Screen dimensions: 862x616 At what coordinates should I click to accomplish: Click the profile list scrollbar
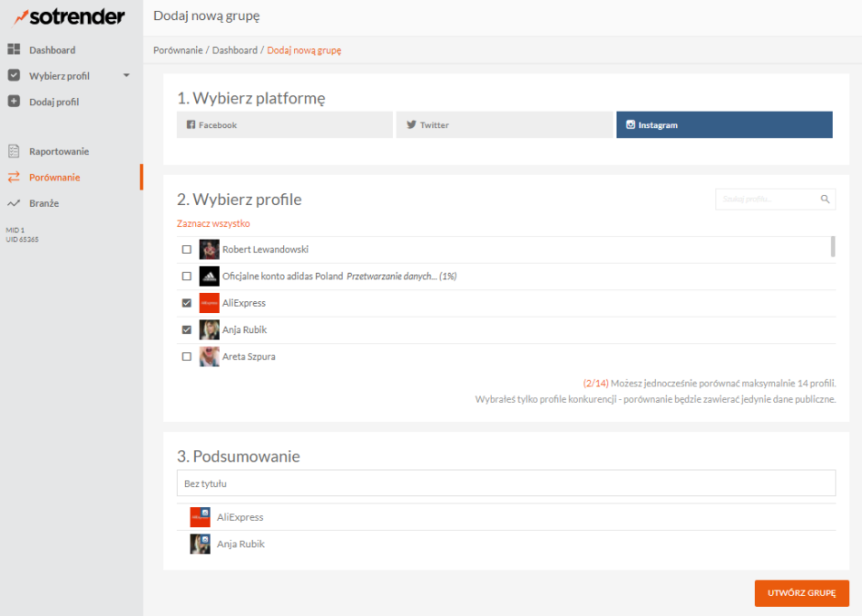click(833, 248)
